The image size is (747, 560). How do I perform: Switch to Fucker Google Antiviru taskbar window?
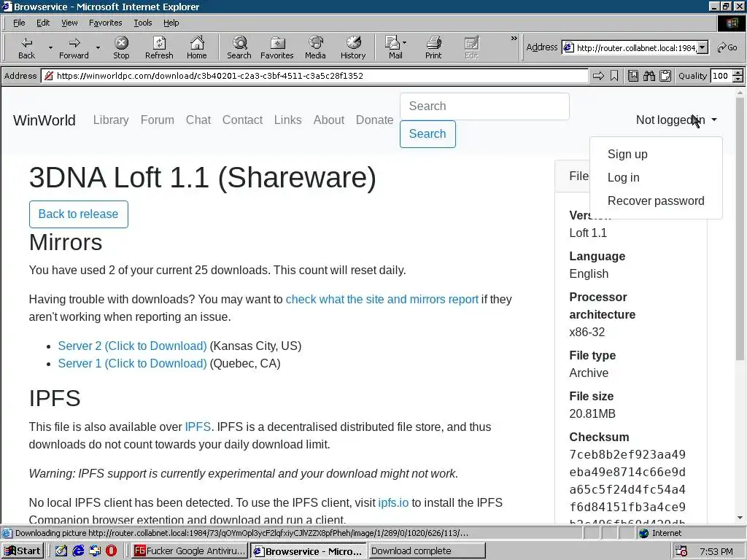click(190, 551)
